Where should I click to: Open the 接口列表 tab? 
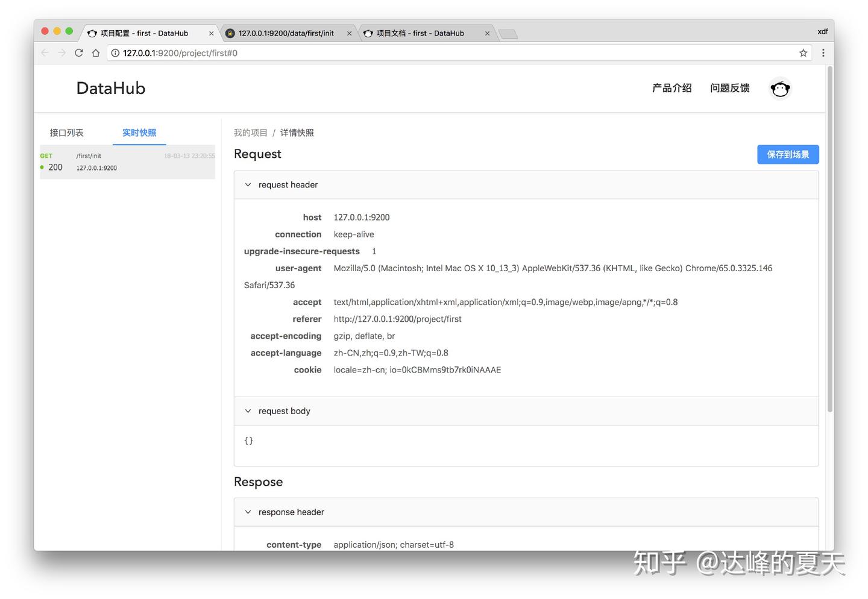[x=67, y=133]
